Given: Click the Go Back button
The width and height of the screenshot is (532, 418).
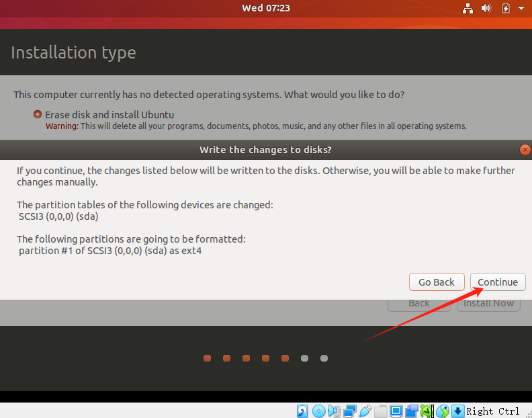Looking at the screenshot, I should pyautogui.click(x=437, y=282).
